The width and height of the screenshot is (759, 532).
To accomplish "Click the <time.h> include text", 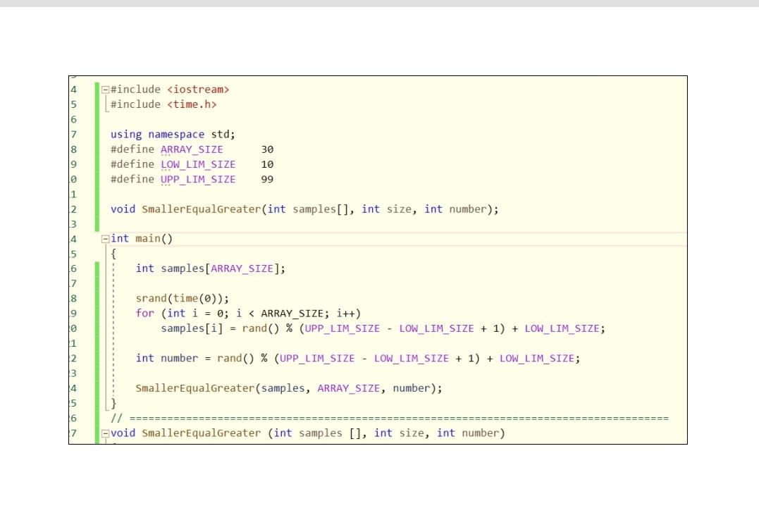I will 192,104.
